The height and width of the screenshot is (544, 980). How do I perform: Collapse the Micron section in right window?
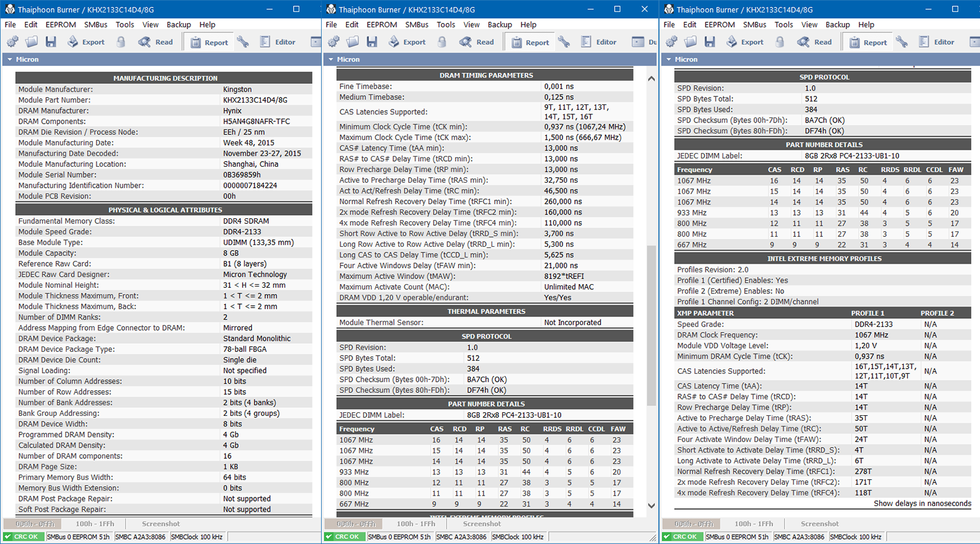click(668, 60)
